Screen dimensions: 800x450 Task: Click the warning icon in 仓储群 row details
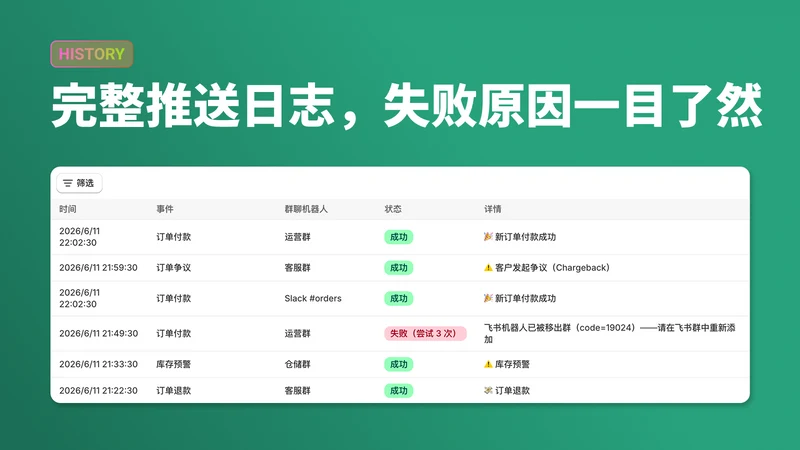(488, 364)
